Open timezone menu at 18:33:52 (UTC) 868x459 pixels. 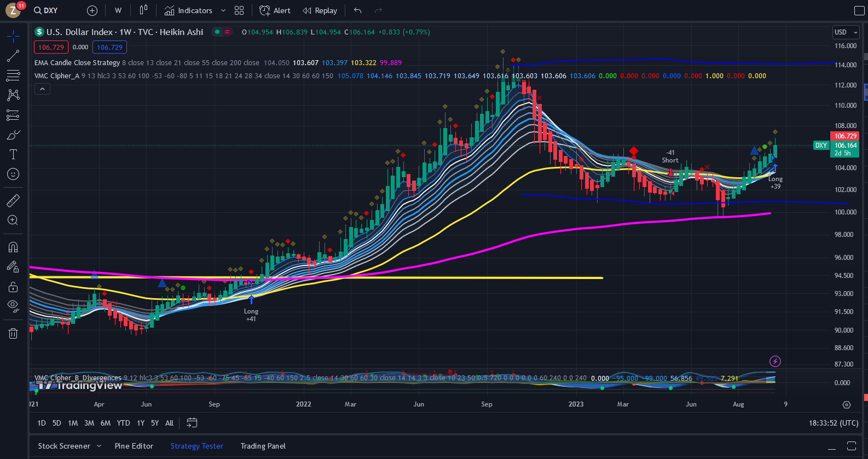click(x=834, y=423)
